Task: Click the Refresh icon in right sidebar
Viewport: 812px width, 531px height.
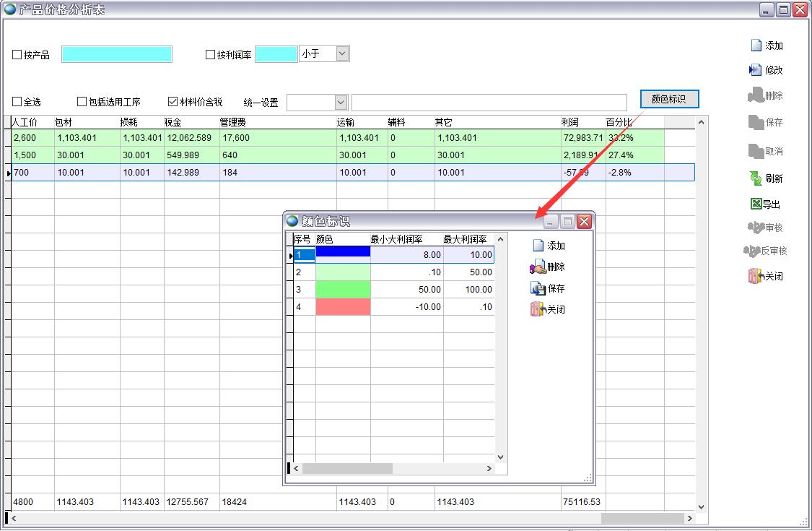Action: click(x=756, y=178)
